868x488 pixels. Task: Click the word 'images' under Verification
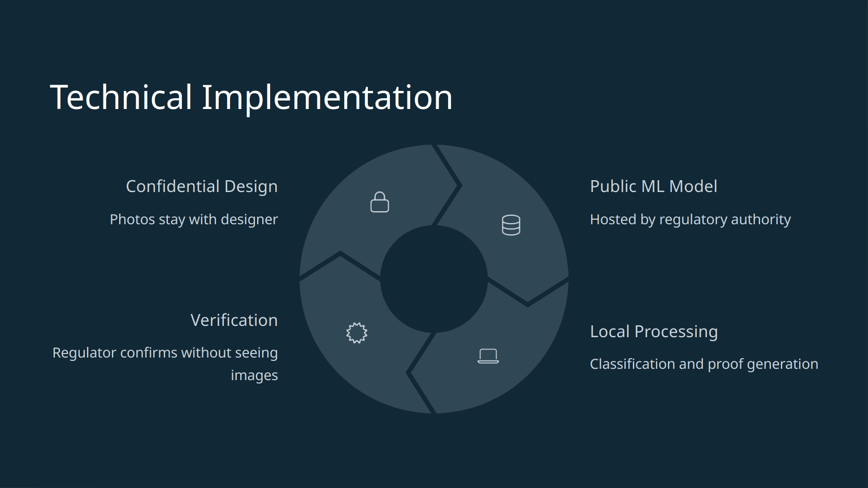[x=254, y=376]
